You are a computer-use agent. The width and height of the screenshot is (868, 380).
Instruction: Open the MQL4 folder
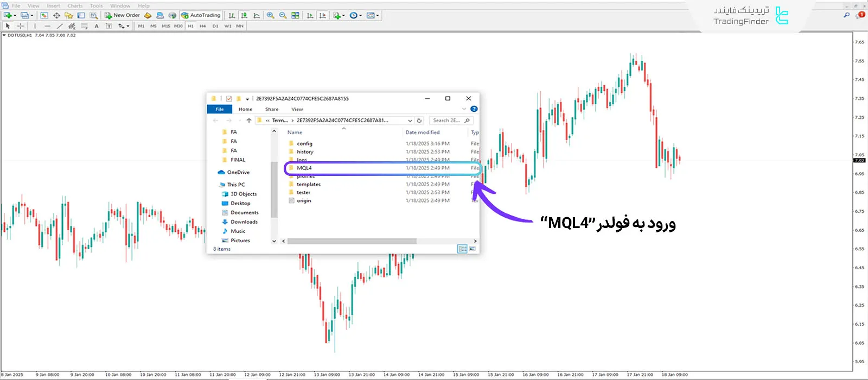tap(304, 168)
